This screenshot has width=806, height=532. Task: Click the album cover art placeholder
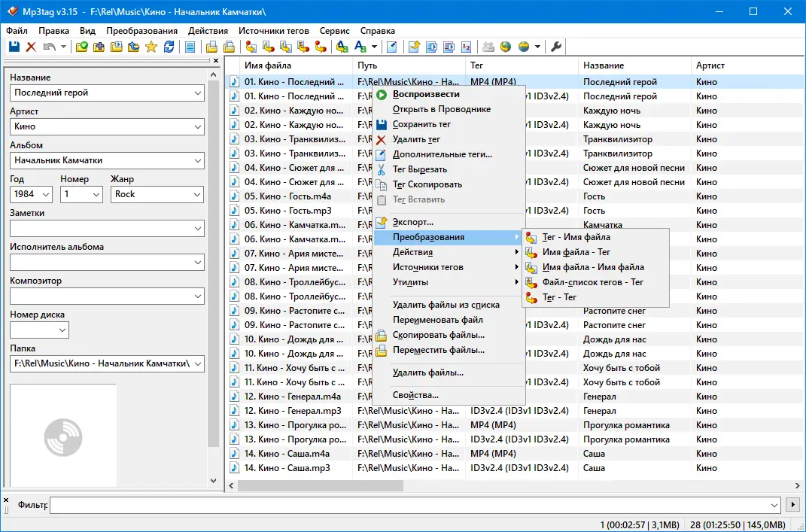tap(63, 435)
